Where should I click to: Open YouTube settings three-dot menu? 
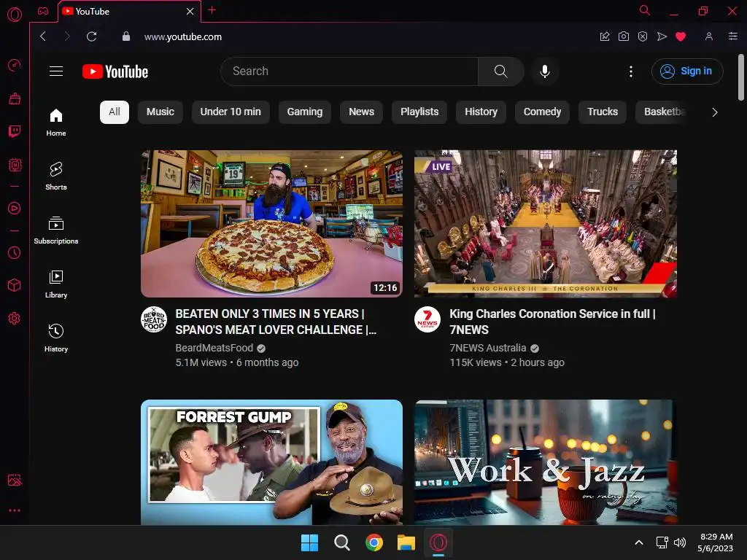pos(631,71)
